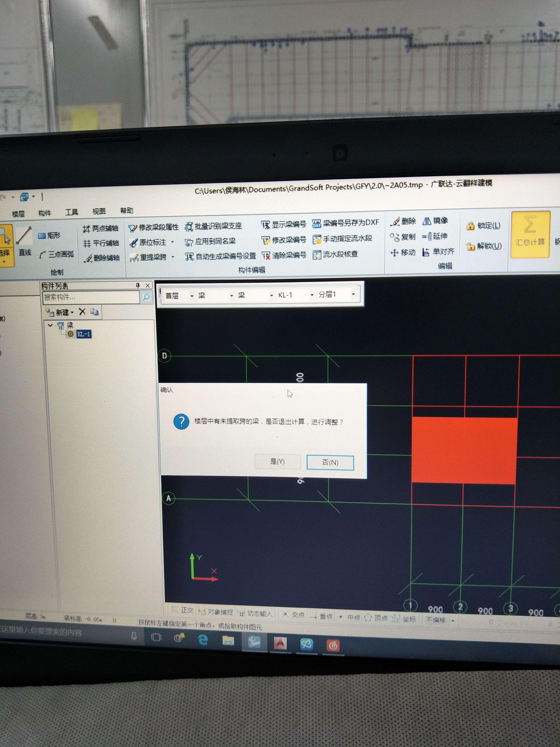The image size is (560, 747).
Task: Delete component with X icon in 构件列表
Action: click(x=82, y=311)
